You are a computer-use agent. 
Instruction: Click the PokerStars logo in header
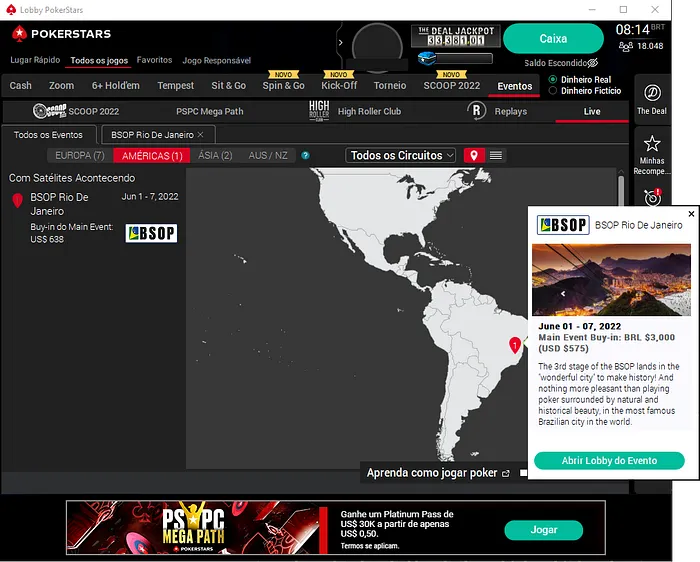click(62, 34)
